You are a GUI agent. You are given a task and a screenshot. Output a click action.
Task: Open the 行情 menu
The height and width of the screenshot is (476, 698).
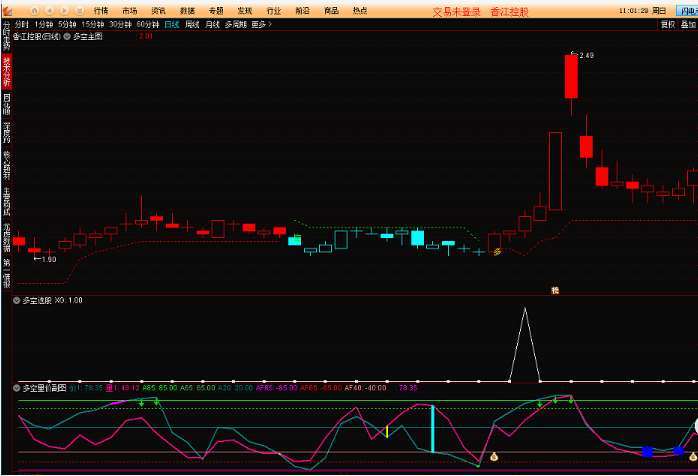point(100,10)
